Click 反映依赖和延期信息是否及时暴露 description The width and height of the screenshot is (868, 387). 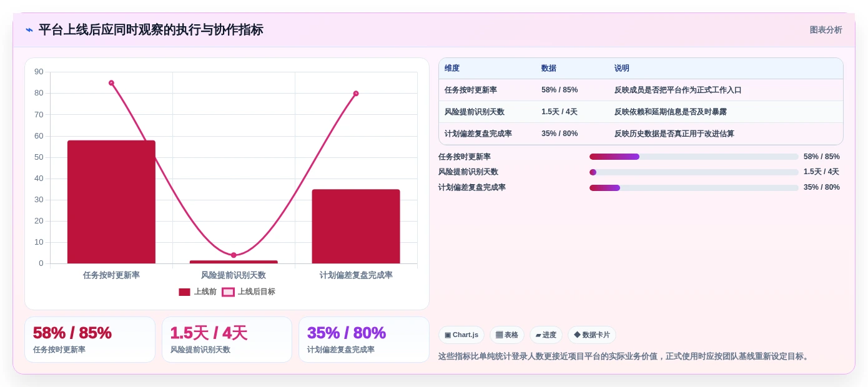coord(671,112)
